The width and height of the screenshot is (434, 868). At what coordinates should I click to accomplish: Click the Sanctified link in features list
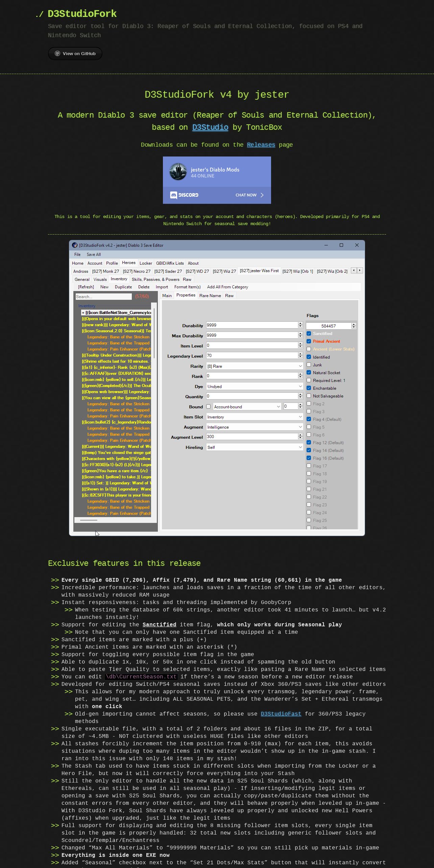point(159,625)
